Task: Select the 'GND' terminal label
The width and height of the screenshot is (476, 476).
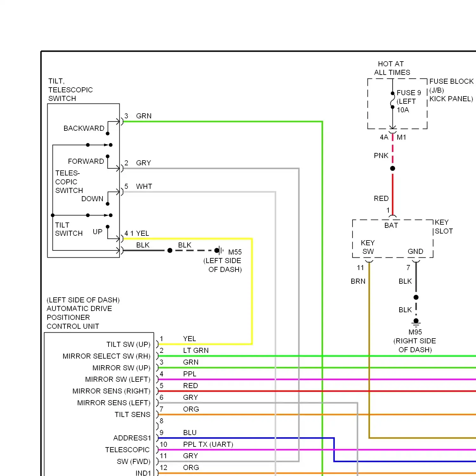Action: pos(415,251)
